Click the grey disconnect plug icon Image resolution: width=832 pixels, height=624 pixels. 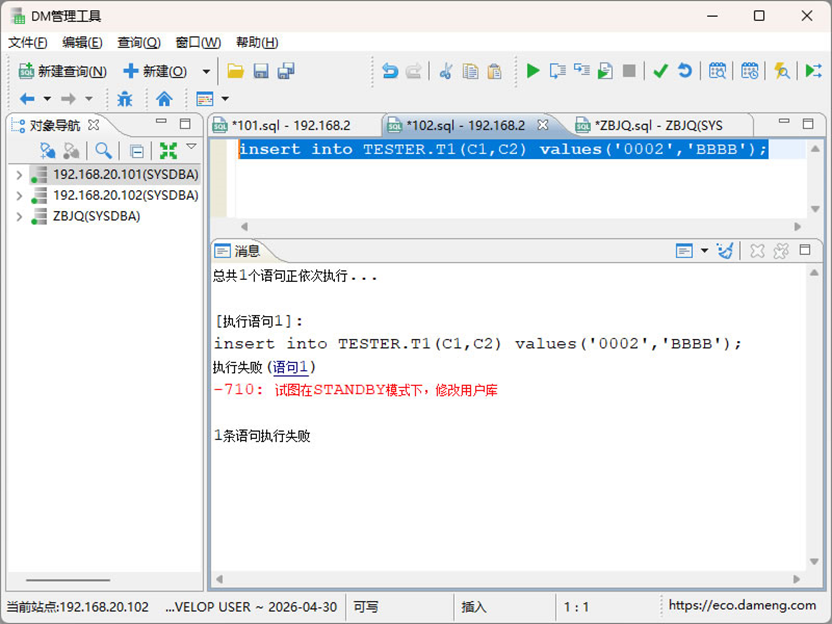[71, 151]
